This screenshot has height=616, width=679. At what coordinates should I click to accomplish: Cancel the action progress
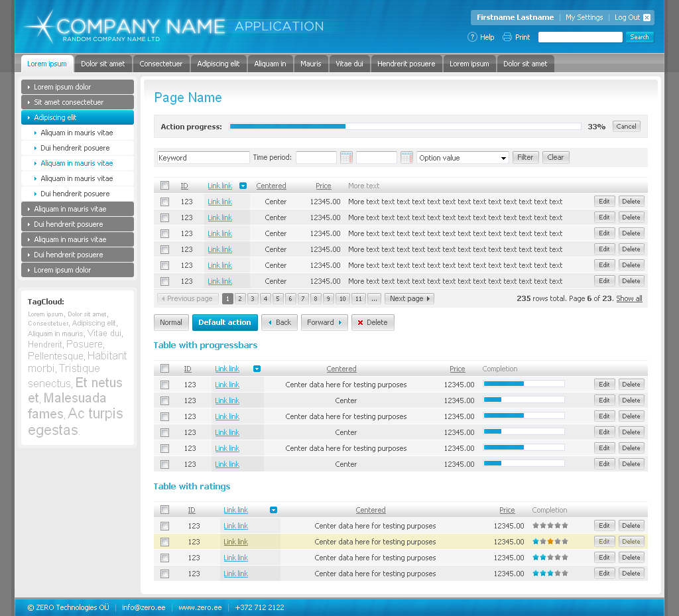(x=626, y=127)
